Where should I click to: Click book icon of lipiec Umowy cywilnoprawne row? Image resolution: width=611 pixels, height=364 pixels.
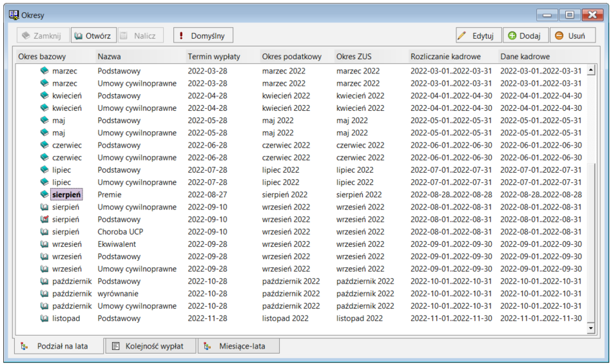[45, 182]
